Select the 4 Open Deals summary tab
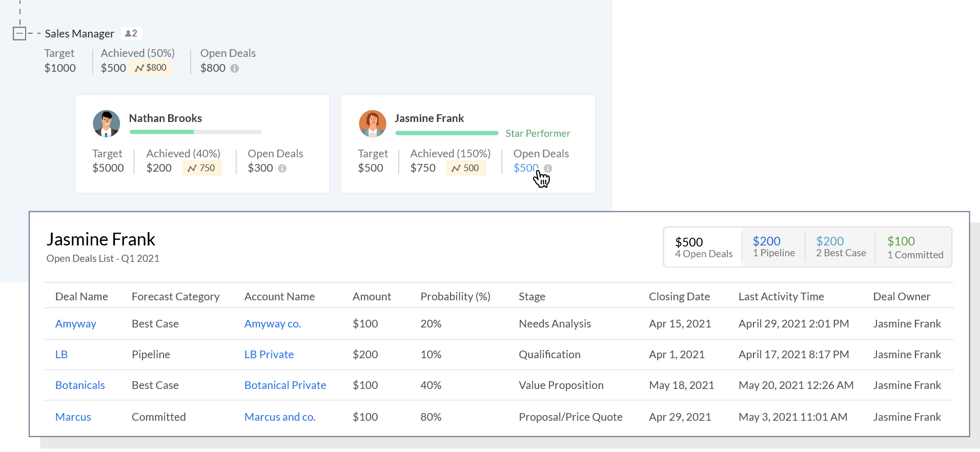This screenshot has width=980, height=452. click(x=703, y=247)
